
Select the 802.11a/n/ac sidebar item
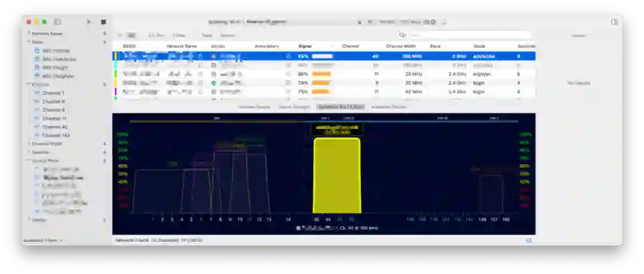click(56, 51)
